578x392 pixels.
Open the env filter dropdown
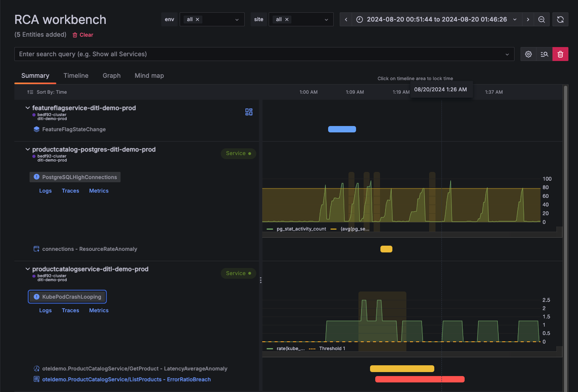[x=238, y=19]
